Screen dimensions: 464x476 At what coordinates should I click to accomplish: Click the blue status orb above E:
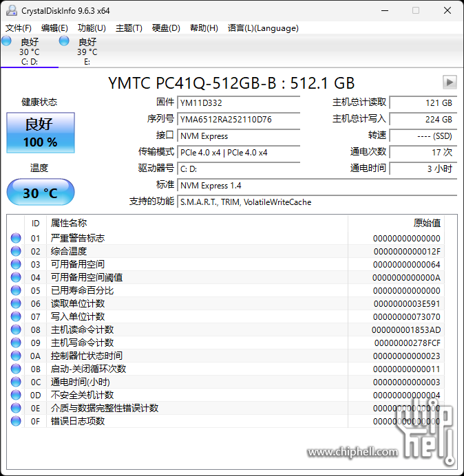click(x=64, y=41)
